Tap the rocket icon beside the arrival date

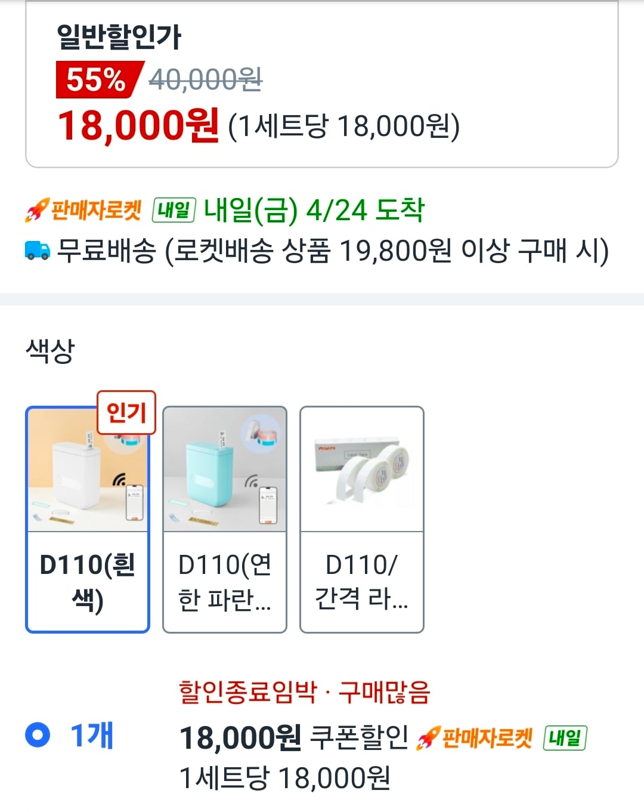pyautogui.click(x=36, y=211)
